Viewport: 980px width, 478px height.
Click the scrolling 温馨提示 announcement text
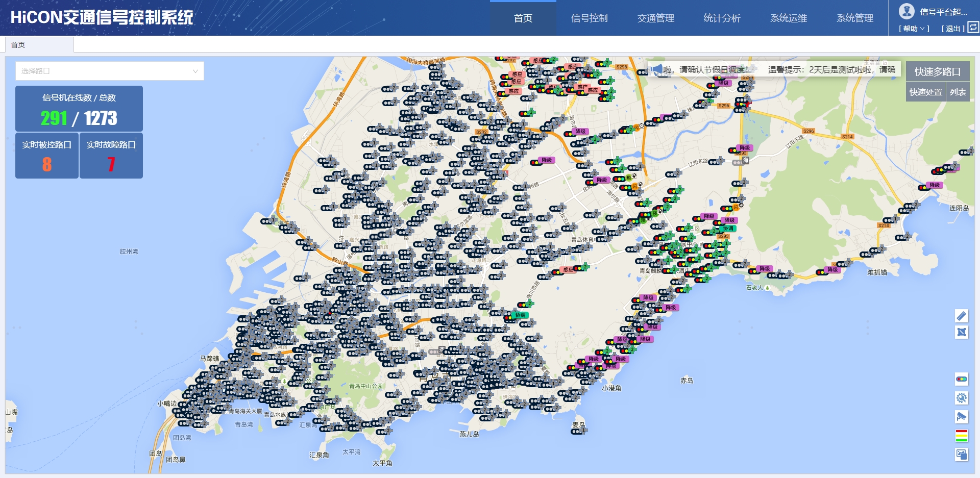coord(778,69)
